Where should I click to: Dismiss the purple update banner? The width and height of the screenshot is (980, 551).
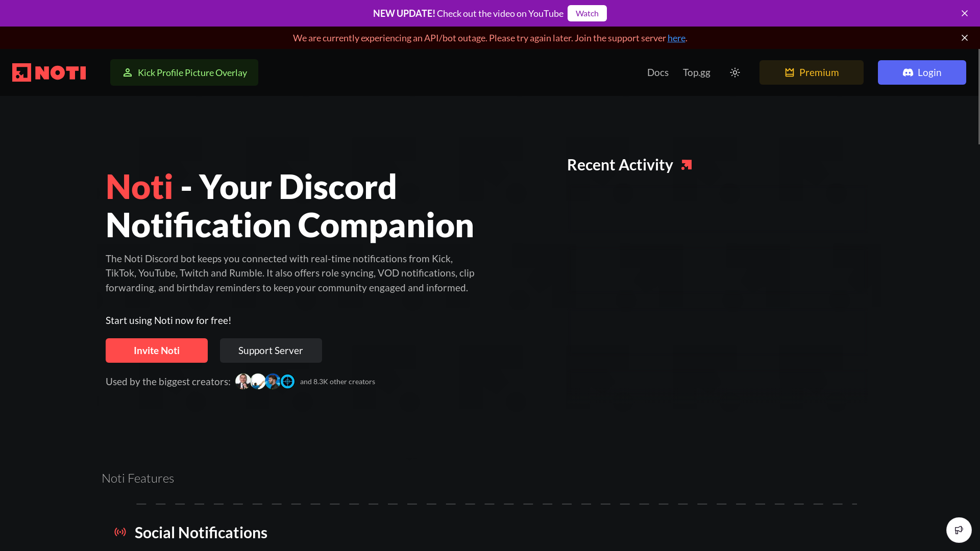[965, 13]
